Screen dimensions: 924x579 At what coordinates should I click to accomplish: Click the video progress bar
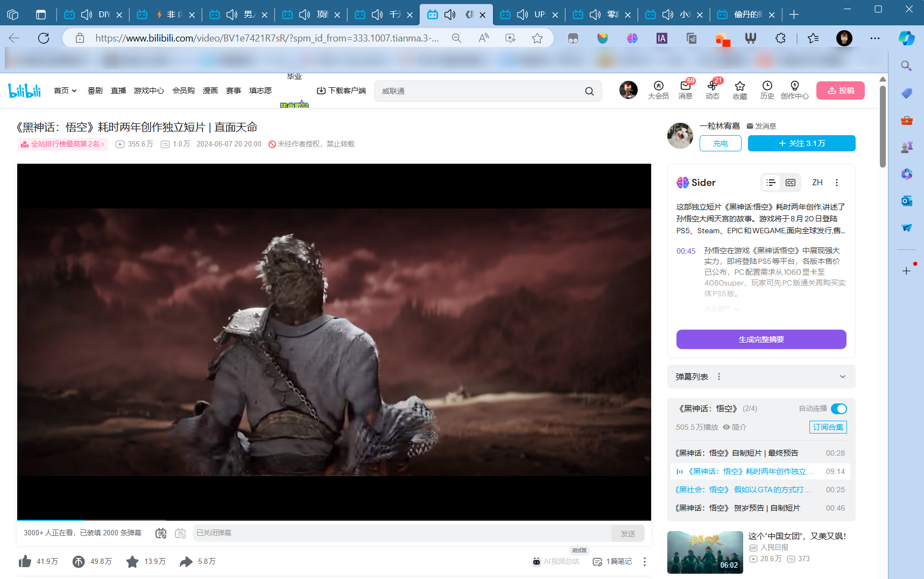coord(334,520)
